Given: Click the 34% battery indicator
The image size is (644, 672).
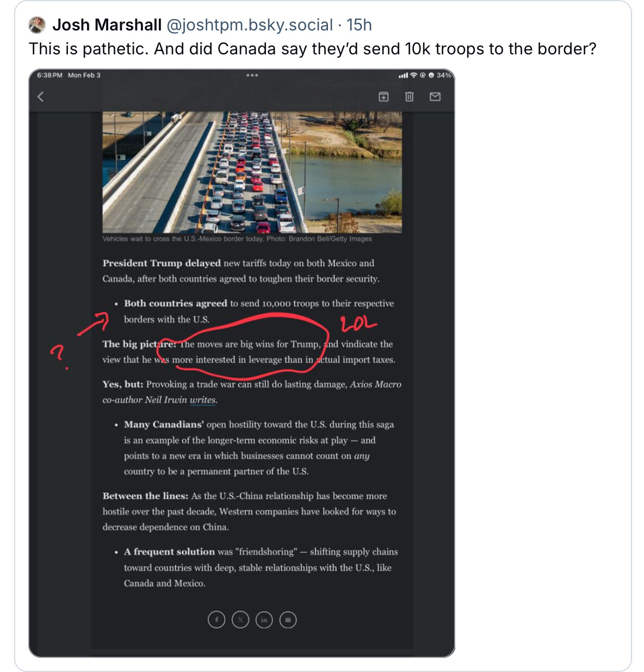Looking at the screenshot, I should click(x=443, y=75).
